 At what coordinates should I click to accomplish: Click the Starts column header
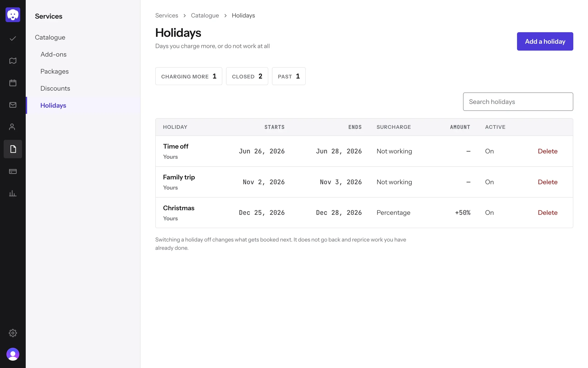(274, 127)
